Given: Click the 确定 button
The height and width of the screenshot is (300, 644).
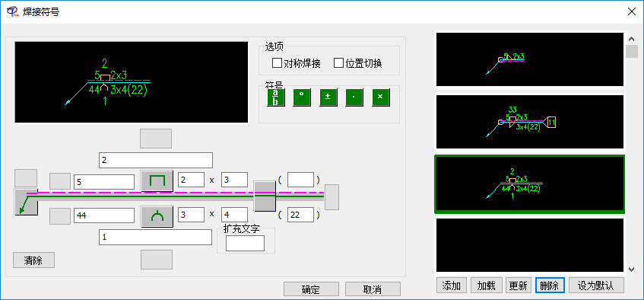Looking at the screenshot, I should coord(311,289).
